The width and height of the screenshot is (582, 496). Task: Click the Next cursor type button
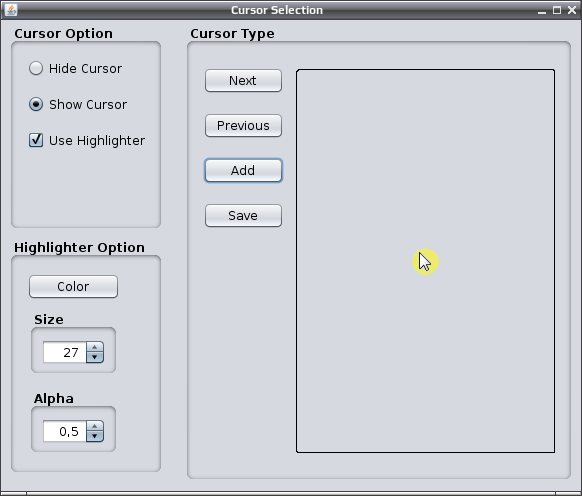point(243,81)
